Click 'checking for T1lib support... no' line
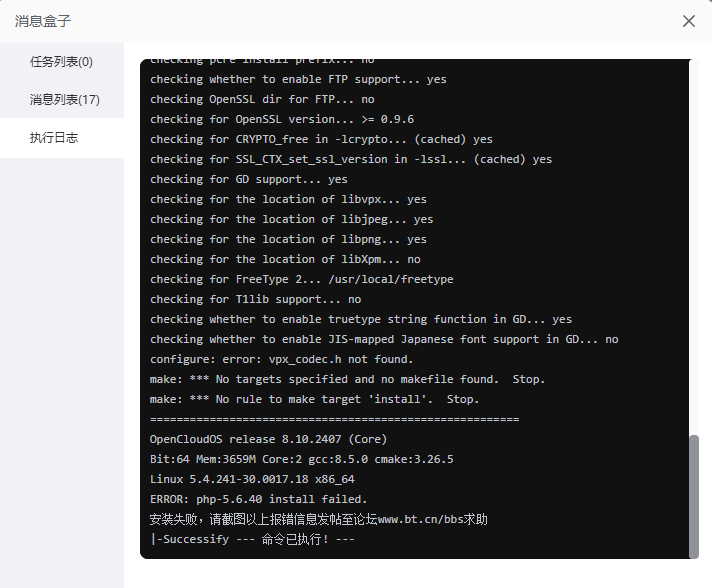 tap(256, 299)
